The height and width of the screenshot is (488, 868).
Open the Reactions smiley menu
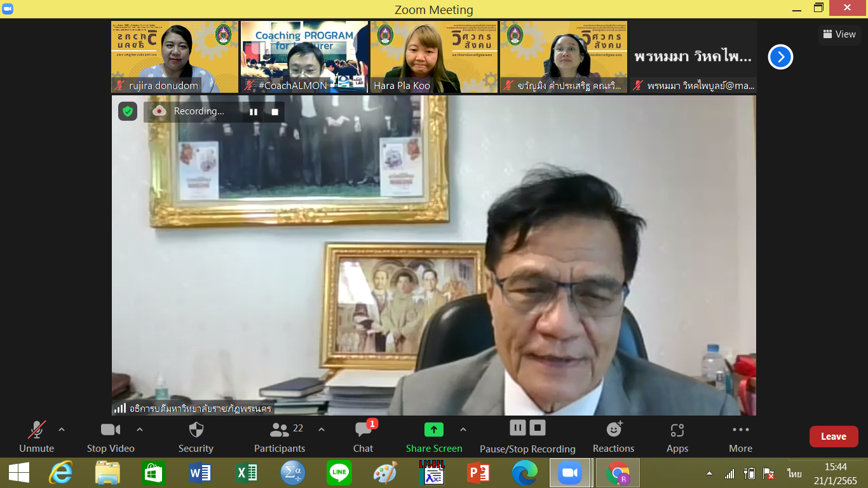[x=614, y=437]
